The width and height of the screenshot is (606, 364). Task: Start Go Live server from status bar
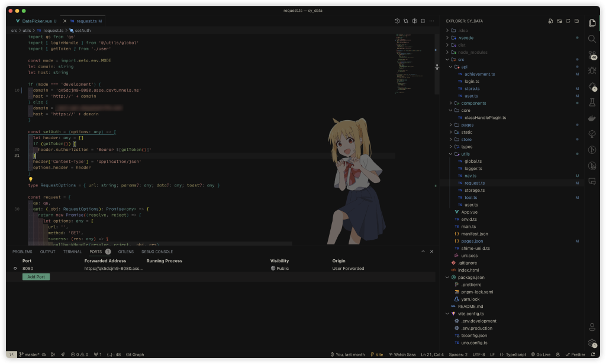(x=540, y=355)
